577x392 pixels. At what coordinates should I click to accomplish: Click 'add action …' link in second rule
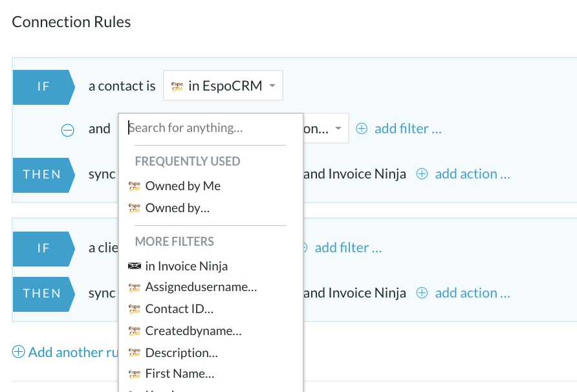(472, 293)
